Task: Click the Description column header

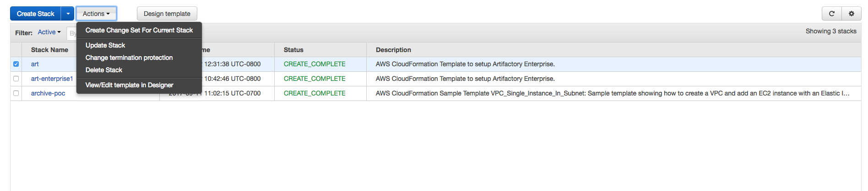Action: [x=393, y=50]
